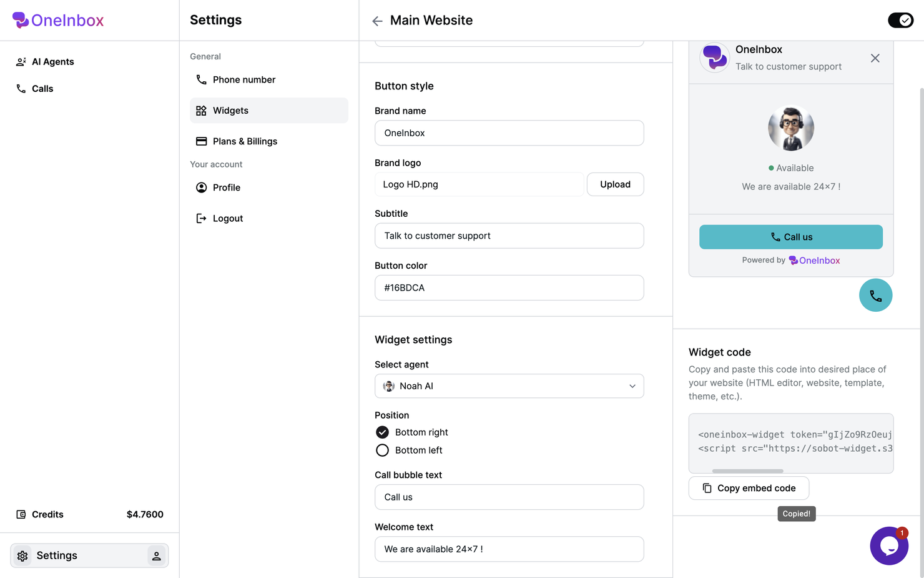Screen dimensions: 924x578
Task: Toggle the Main Website widget enable switch
Action: click(x=900, y=21)
